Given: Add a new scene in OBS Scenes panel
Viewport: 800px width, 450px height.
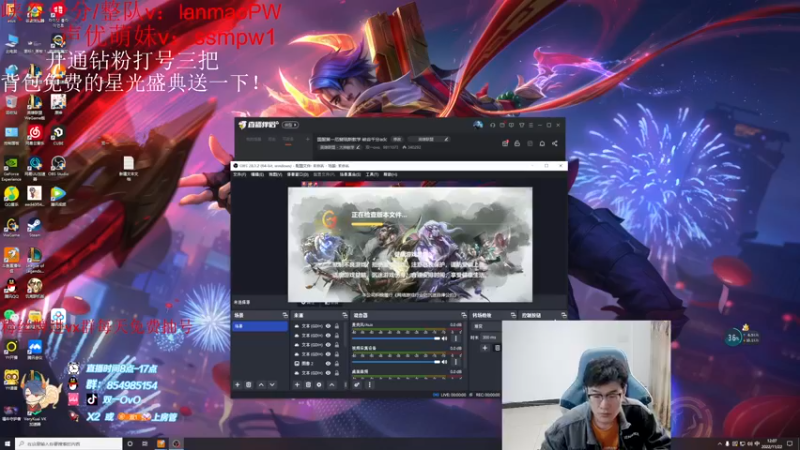Looking at the screenshot, I should click(x=237, y=385).
